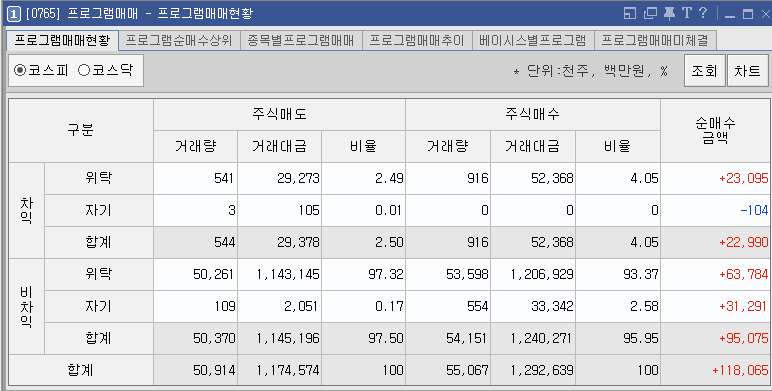Open the 베이시스별프로그램 tab

[533, 40]
